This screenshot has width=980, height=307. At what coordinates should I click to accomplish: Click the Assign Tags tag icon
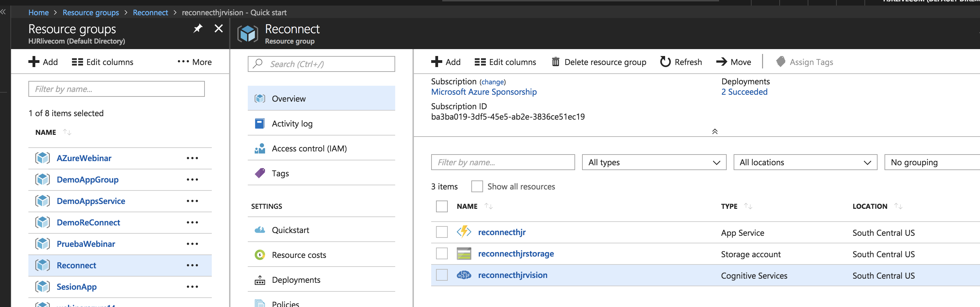[x=781, y=62]
